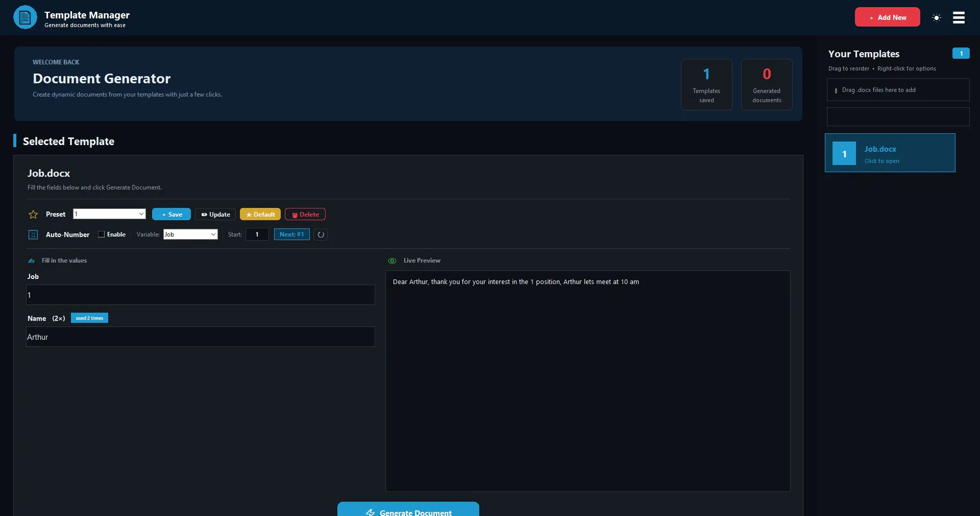Set preset as Default
Screen dimensions: 980x516
tap(260, 215)
